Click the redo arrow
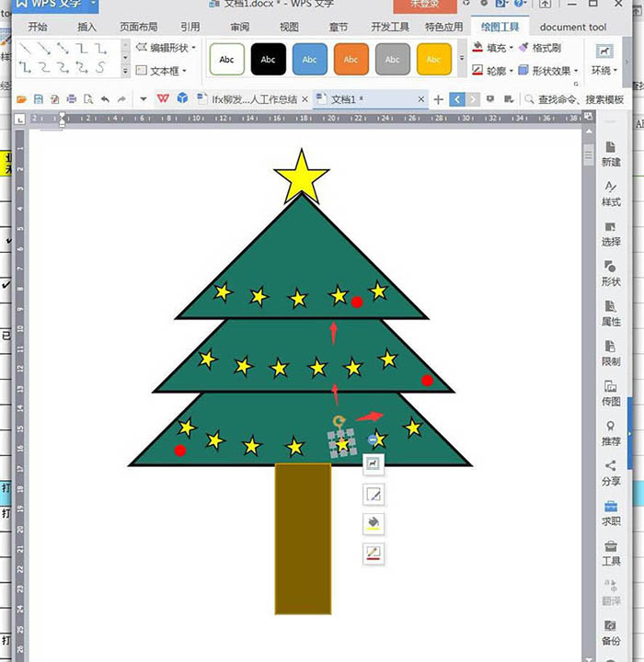644x662 pixels. pos(121,99)
